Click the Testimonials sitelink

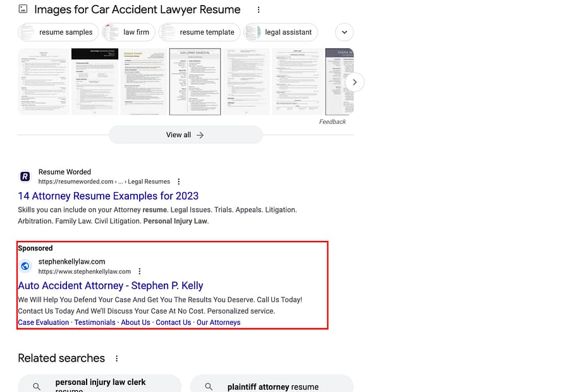tap(95, 322)
